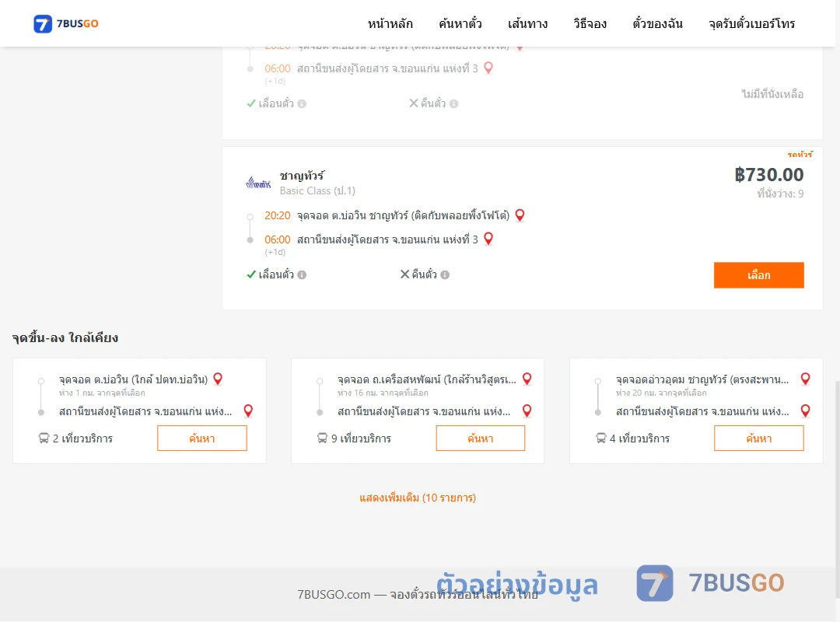Click the bus icon beside 2 เที่ยวบริการ
Viewport: 840px width, 622px height.
coord(44,439)
